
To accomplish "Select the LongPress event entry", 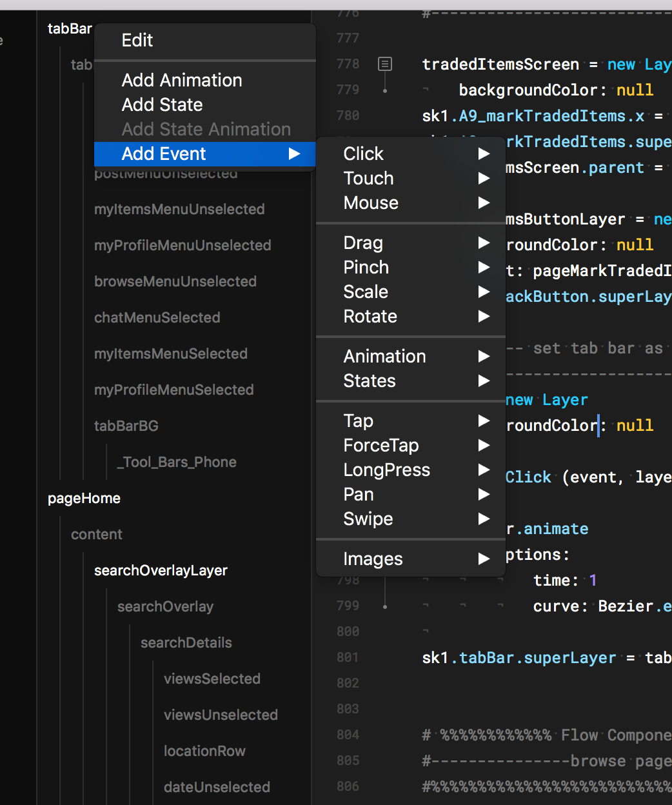I will (x=386, y=470).
